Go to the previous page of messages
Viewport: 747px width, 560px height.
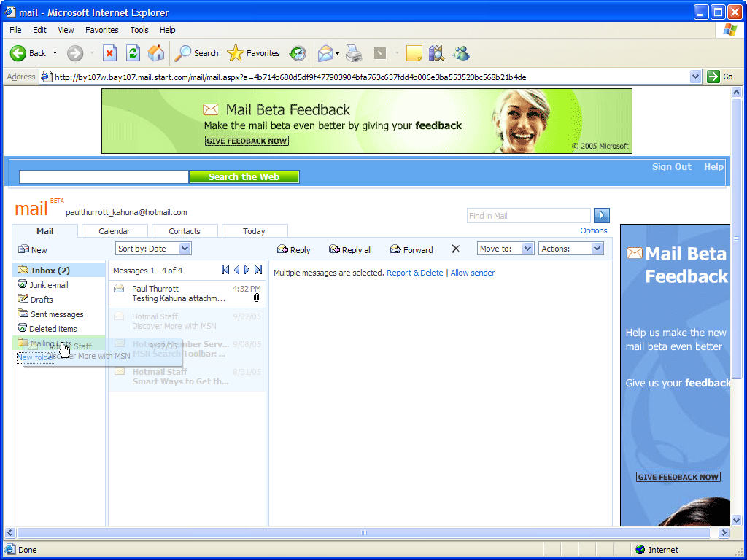(x=237, y=270)
